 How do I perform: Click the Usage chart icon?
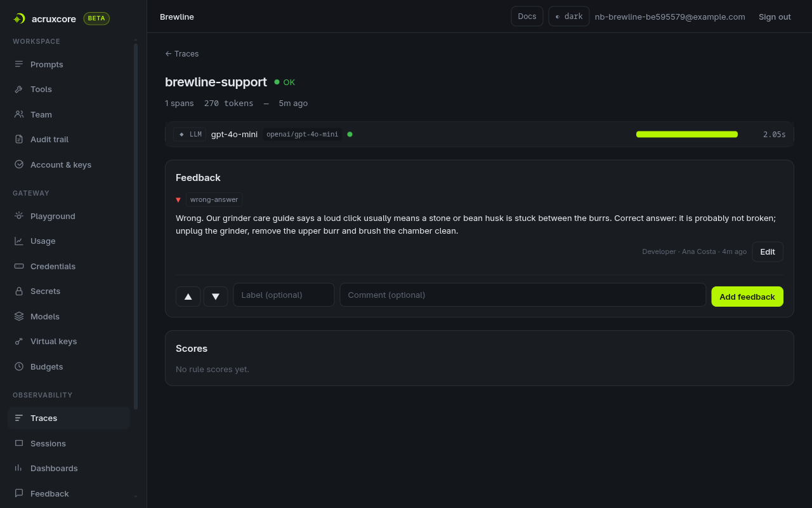[19, 241]
